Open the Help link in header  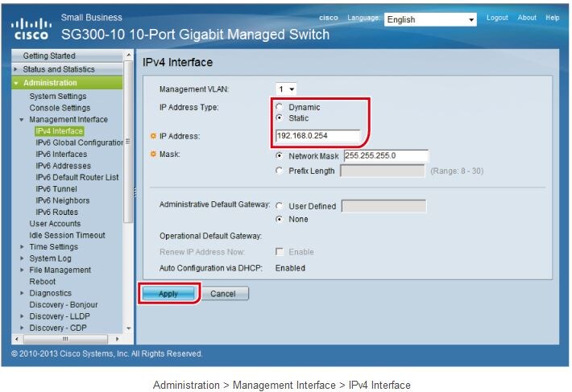coord(552,18)
